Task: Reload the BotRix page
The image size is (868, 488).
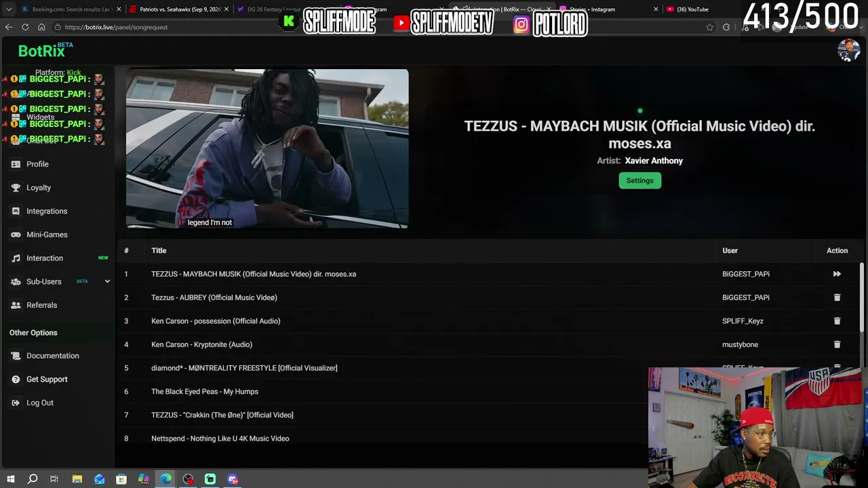Action: pyautogui.click(x=25, y=27)
